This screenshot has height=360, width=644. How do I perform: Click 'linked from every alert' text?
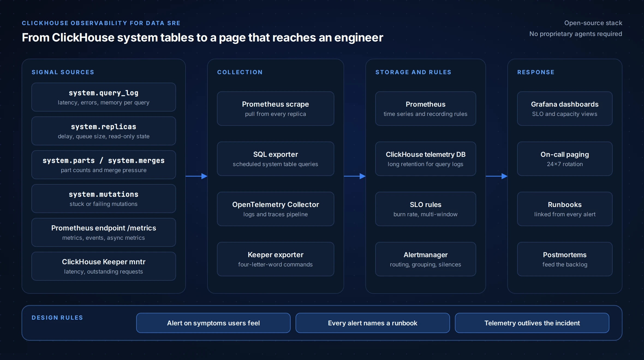[x=565, y=214]
